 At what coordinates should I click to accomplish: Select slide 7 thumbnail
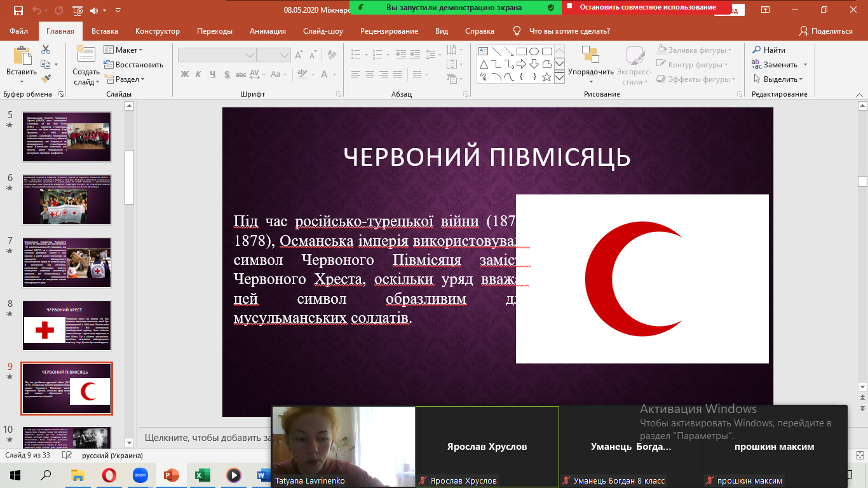click(67, 262)
